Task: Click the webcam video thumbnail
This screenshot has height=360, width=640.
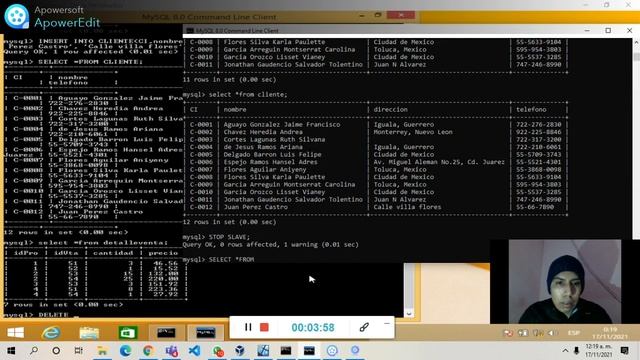Action: tap(565, 281)
